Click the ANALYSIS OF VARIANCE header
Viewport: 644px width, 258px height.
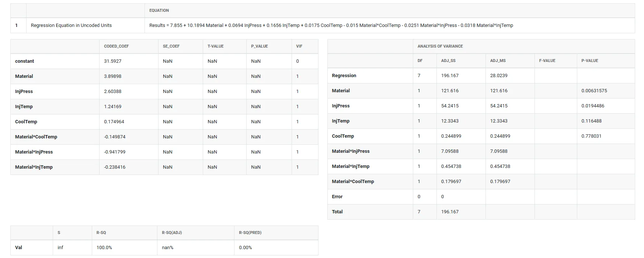tap(440, 46)
